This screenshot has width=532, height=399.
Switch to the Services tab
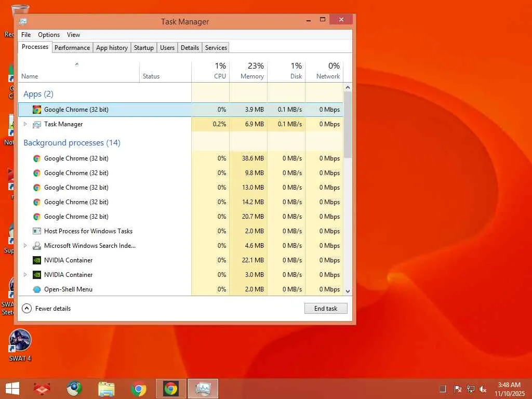[x=216, y=48]
